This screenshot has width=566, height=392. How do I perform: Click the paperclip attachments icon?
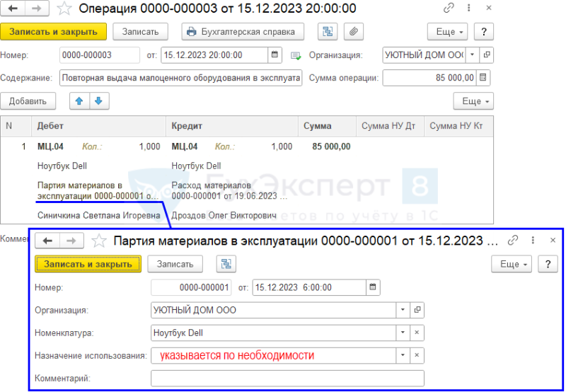[x=353, y=32]
